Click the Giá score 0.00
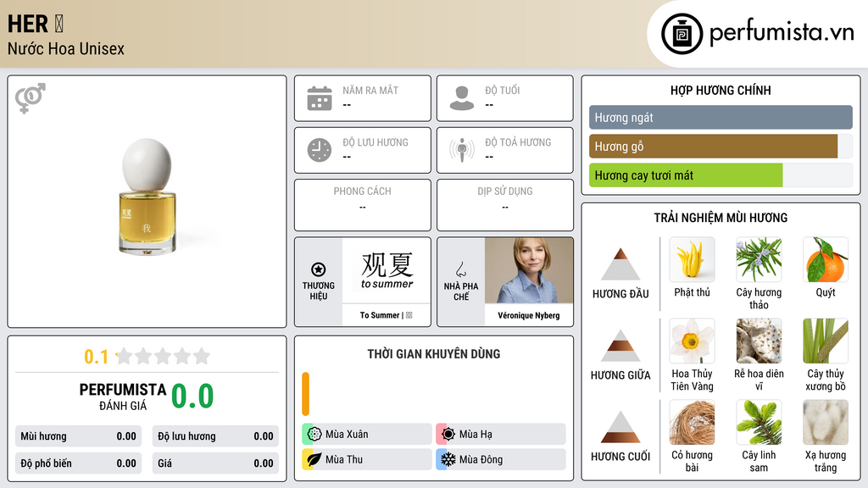868x488 pixels. pos(264,463)
